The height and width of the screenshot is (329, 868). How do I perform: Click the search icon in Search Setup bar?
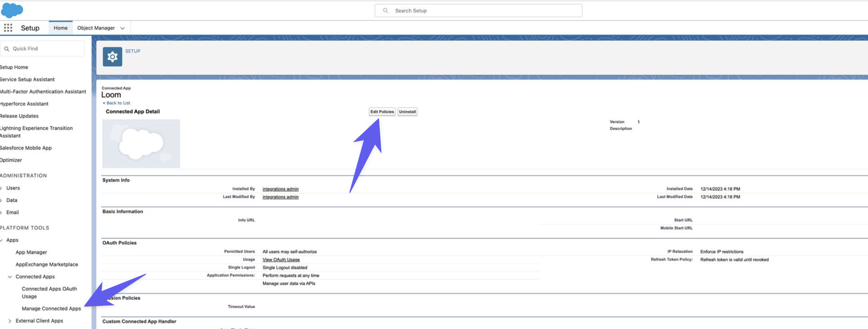(x=385, y=10)
